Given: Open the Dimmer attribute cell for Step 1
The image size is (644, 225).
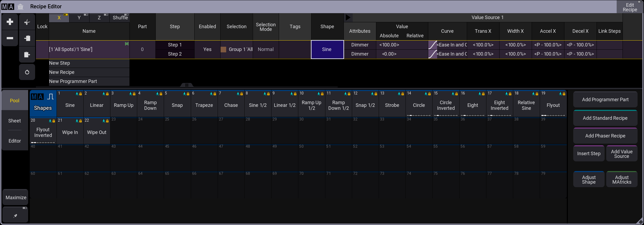Looking at the screenshot, I should 360,45.
